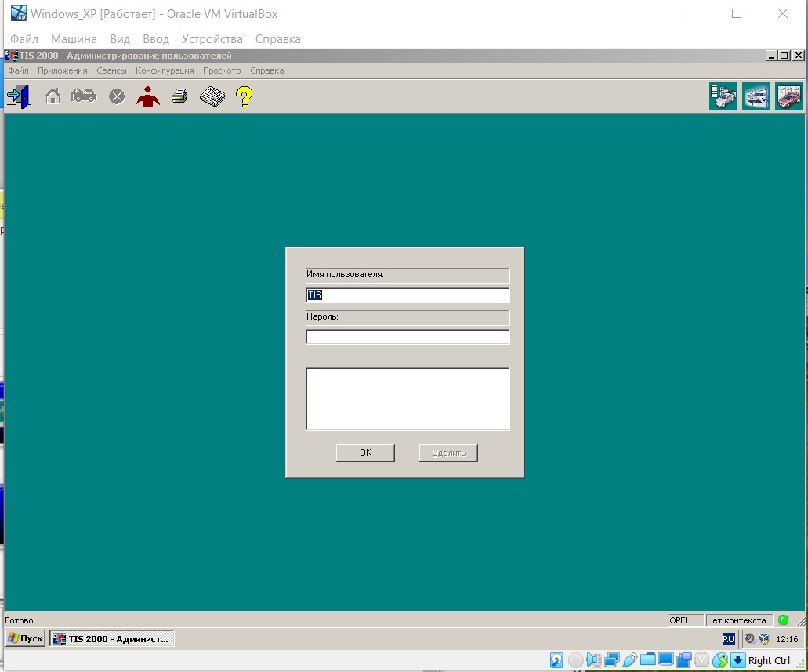This screenshot has width=808, height=672.
Task: Select TIS 2000 taskbar button
Action: pos(112,638)
